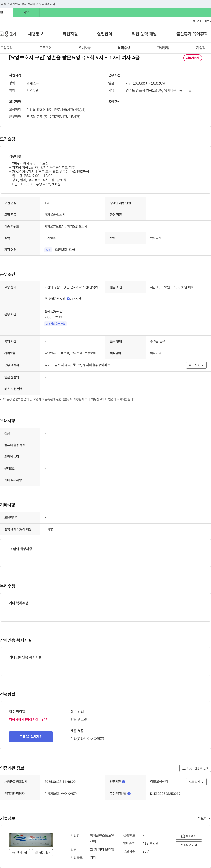Screen dimensions: 211x868
Task: Click the 국민연금, 고용보험 insurance list
Action: 70,353
